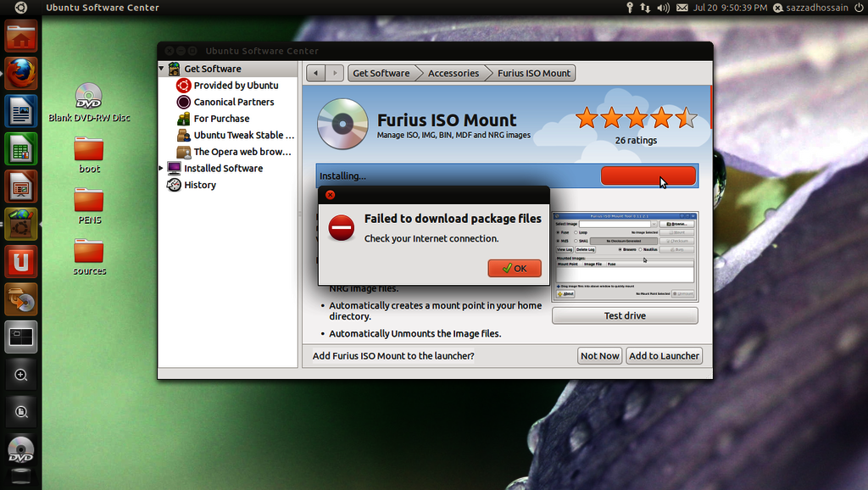
Task: Click the Not Now button
Action: [x=599, y=356]
